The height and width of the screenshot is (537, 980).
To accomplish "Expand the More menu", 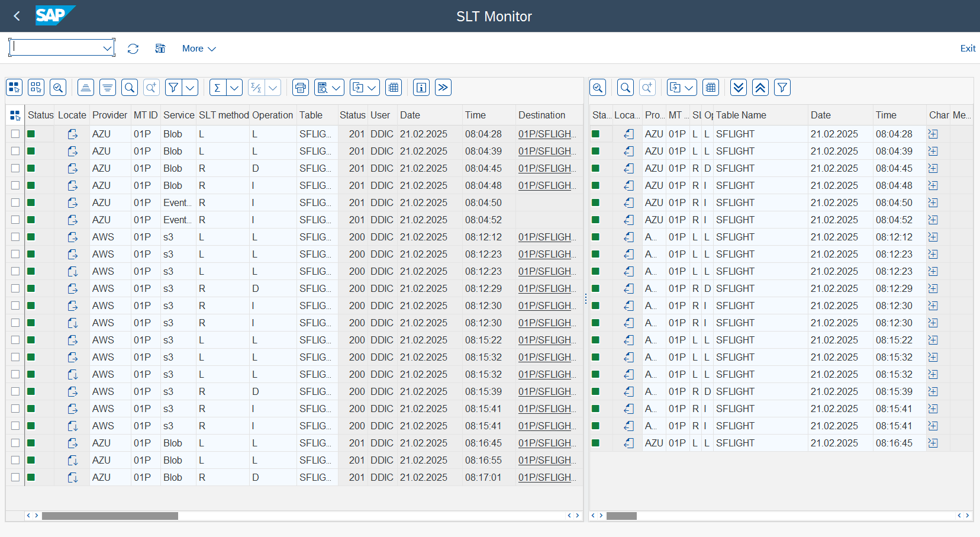I will tap(199, 49).
